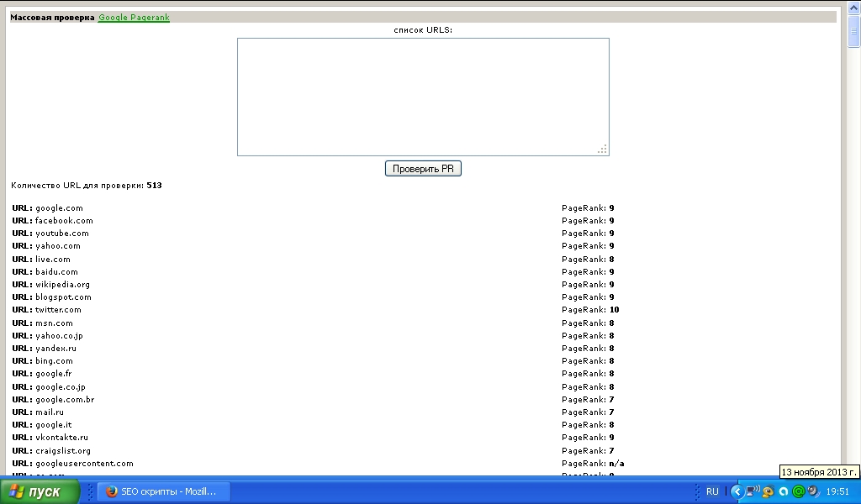Select the google.com.br URL text
Image resolution: width=861 pixels, height=504 pixels.
coord(66,399)
